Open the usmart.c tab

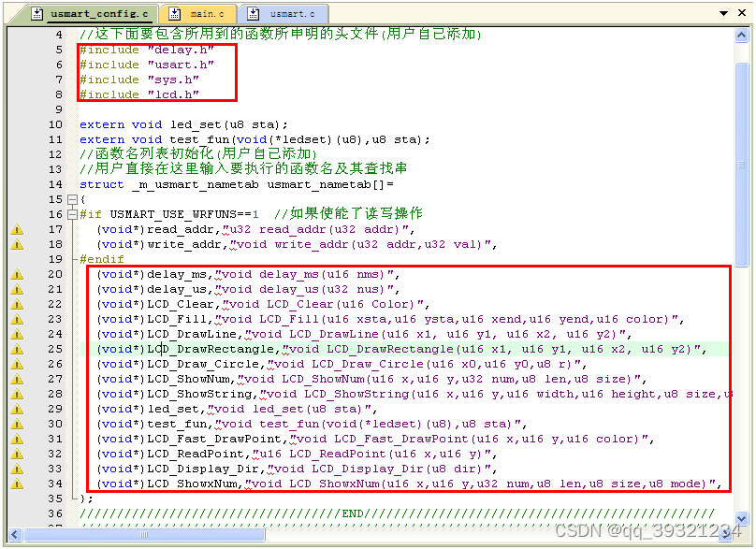pyautogui.click(x=284, y=14)
